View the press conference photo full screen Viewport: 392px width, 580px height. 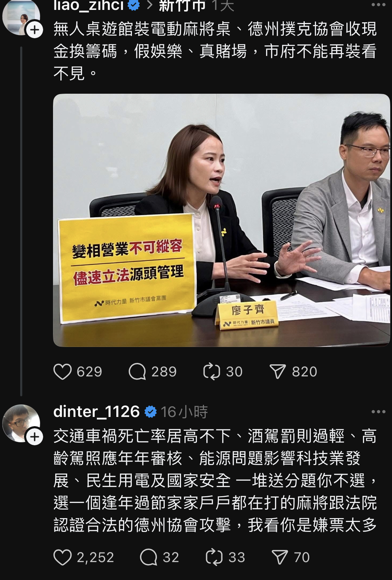point(222,220)
